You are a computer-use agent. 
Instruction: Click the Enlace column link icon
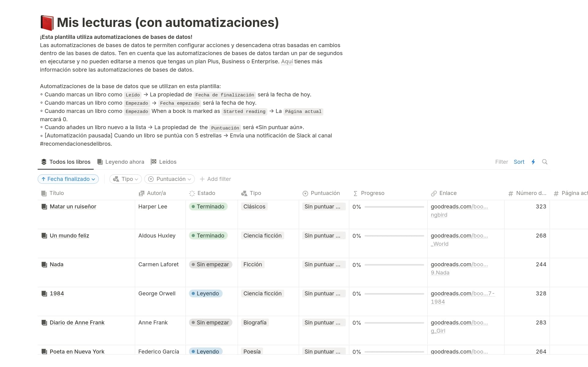(434, 193)
